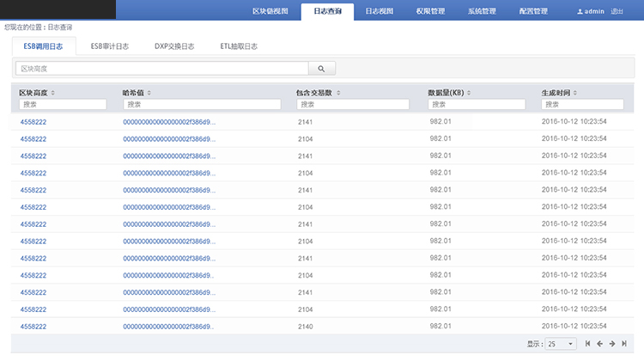Focus the 搜索 filter under 数据量(KB) column
Viewport: 644px width, 361px height.
[x=477, y=105]
